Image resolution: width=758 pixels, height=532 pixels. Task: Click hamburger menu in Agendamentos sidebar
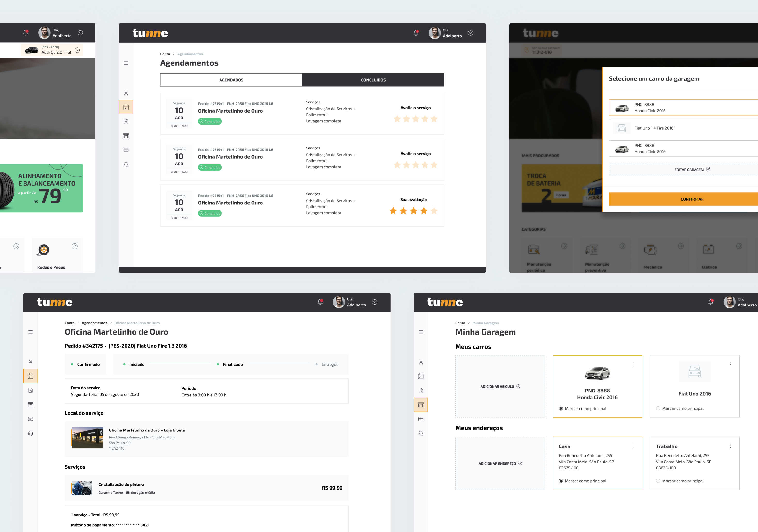[x=126, y=63]
